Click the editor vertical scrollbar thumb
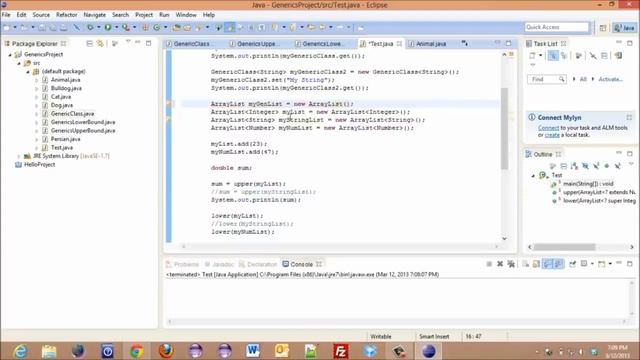Image resolution: width=640 pixels, height=360 pixels. (504, 129)
